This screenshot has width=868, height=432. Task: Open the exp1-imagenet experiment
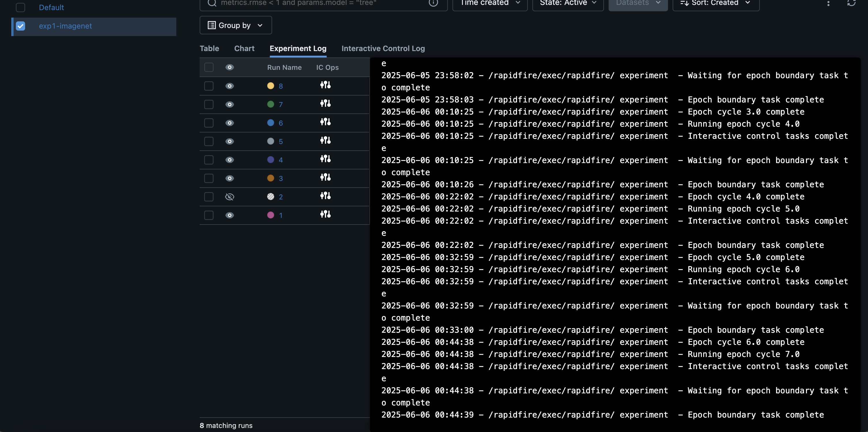point(66,26)
